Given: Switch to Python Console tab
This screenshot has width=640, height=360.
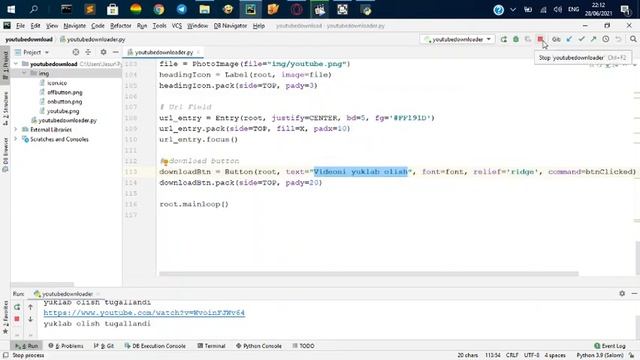Looking at the screenshot, I should point(259,346).
